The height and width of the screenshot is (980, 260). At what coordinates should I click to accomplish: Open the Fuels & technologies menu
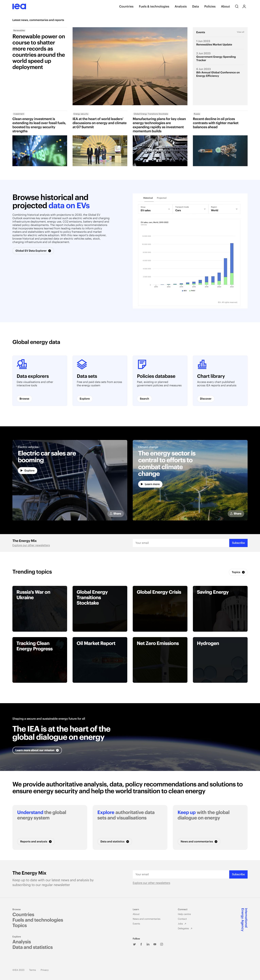(154, 6)
